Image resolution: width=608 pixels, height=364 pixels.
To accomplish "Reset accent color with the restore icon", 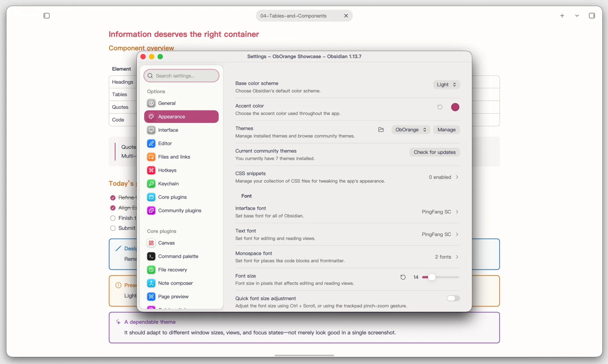I will coord(440,107).
